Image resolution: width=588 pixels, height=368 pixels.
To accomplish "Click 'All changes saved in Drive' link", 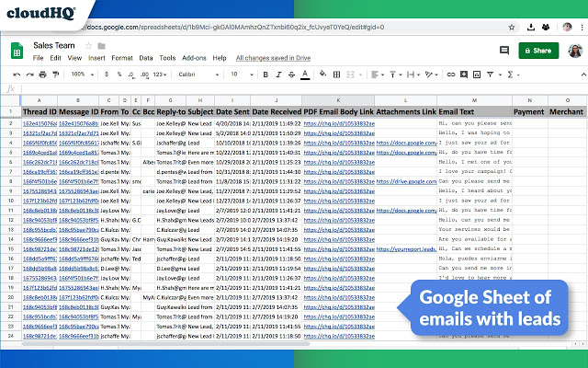I will point(276,57).
